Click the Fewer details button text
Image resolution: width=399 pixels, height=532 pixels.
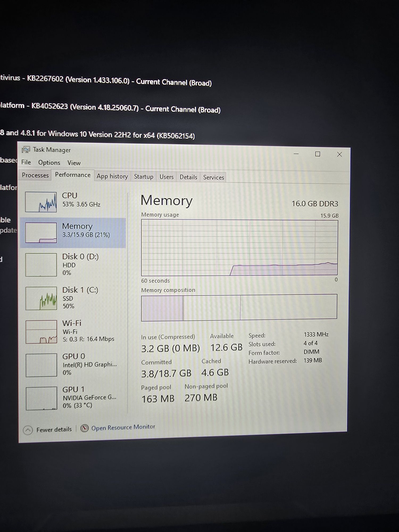pyautogui.click(x=54, y=430)
